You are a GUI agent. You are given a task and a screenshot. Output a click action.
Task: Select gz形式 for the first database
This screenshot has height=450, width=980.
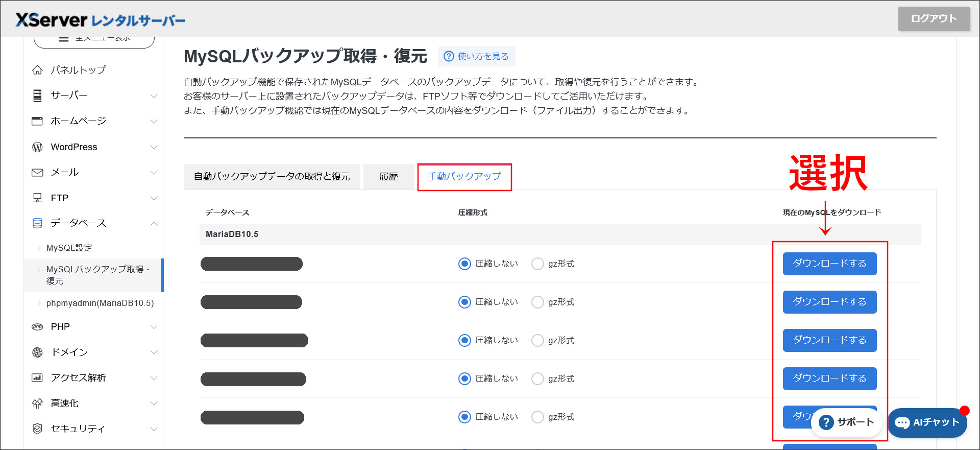(x=537, y=264)
